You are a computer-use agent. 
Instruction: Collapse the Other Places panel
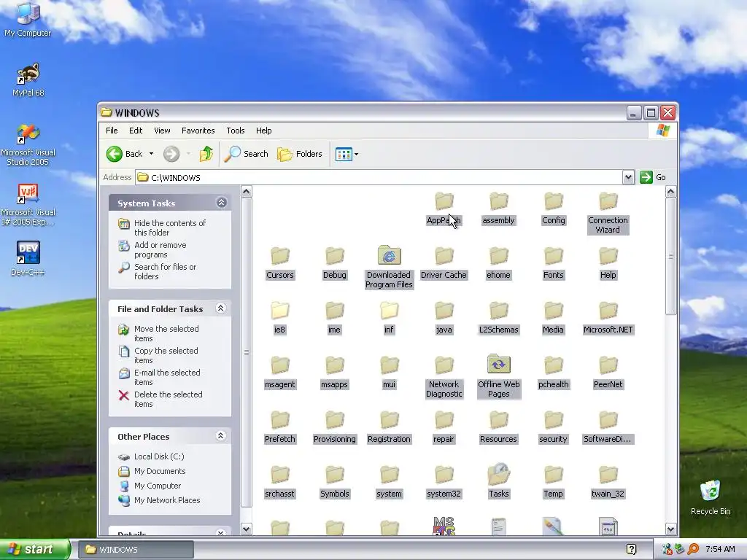pyautogui.click(x=220, y=436)
